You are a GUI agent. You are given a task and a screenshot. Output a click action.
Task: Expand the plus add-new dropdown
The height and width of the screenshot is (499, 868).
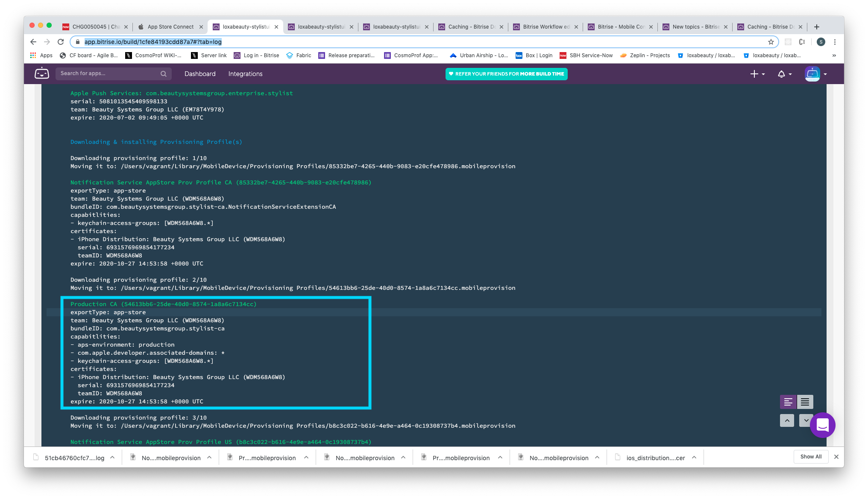click(x=757, y=74)
